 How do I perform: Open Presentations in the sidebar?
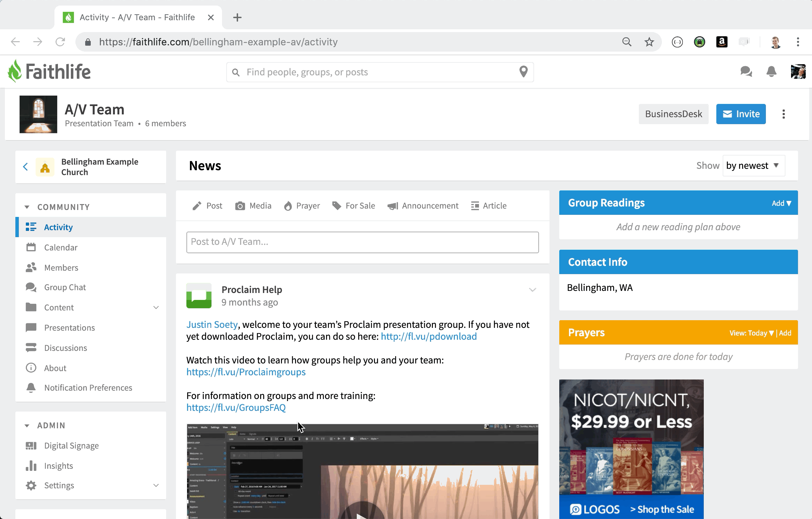(91, 328)
